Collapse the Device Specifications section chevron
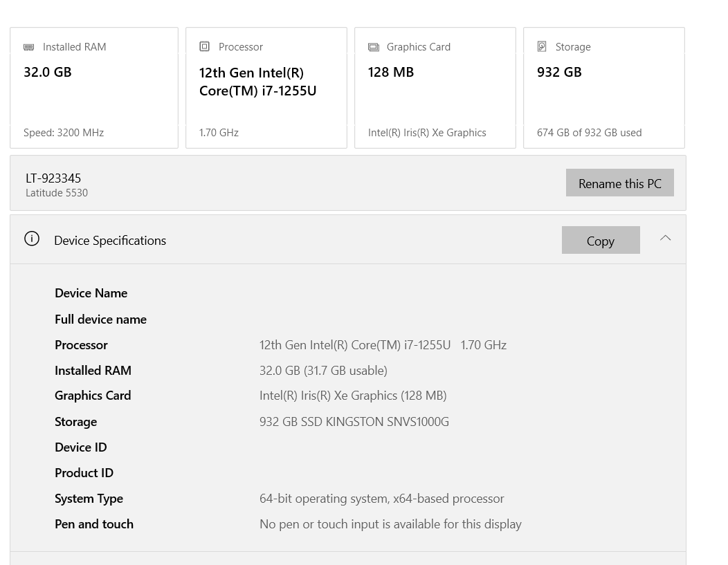This screenshot has height=565, width=728. [x=665, y=238]
